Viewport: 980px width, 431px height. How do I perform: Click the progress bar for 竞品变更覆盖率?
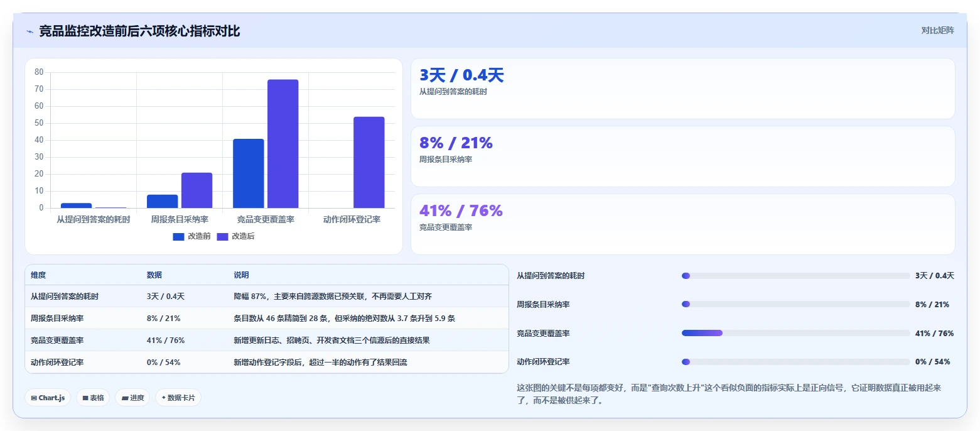[795, 333]
